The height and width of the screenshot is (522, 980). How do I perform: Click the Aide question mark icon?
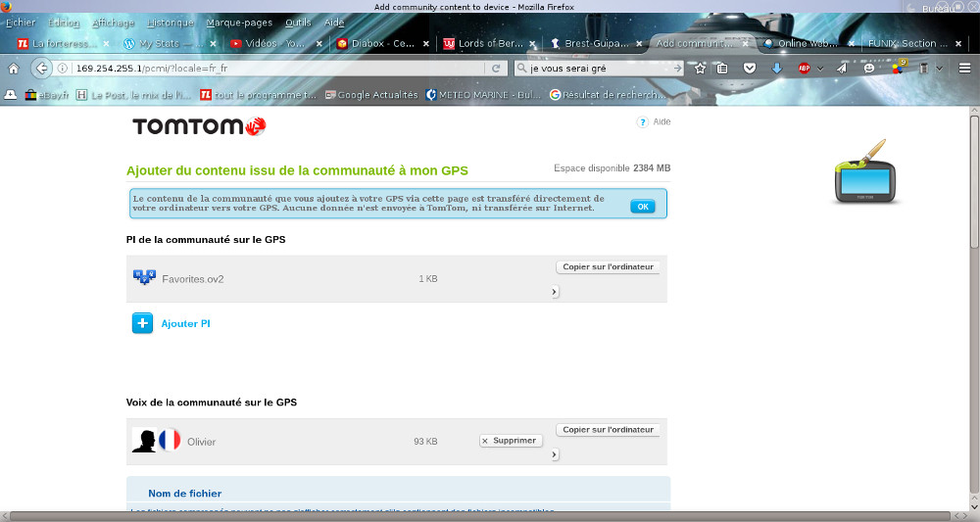click(643, 121)
